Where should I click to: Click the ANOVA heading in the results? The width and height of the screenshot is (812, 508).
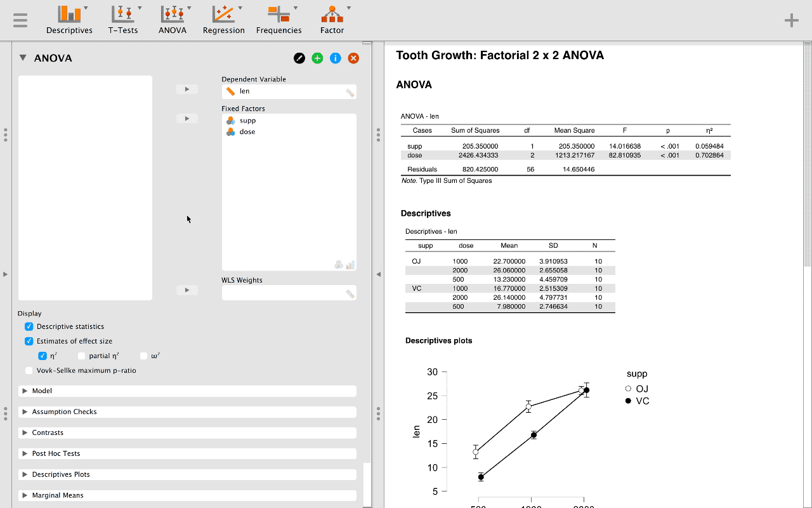(414, 84)
